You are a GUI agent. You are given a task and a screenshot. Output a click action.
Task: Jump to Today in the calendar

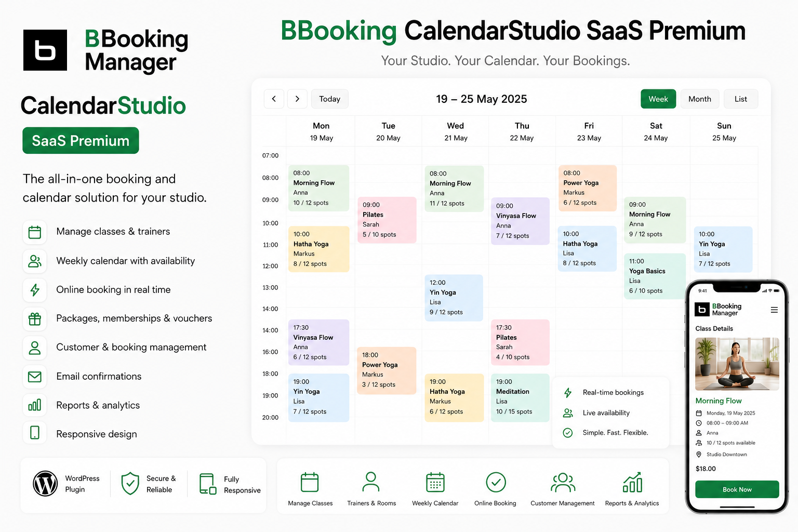(330, 99)
